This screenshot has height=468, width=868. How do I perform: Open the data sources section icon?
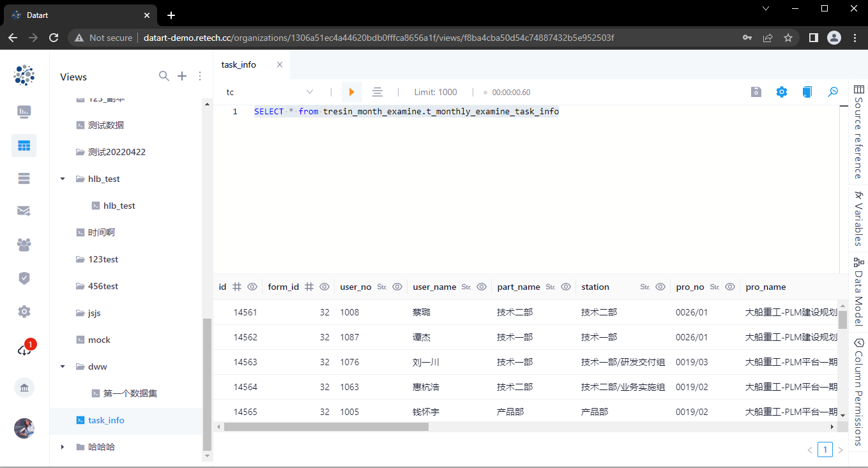[24, 179]
